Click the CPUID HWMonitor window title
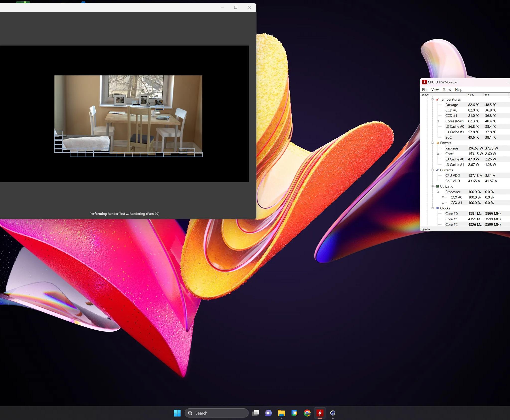The width and height of the screenshot is (510, 420). click(442, 82)
